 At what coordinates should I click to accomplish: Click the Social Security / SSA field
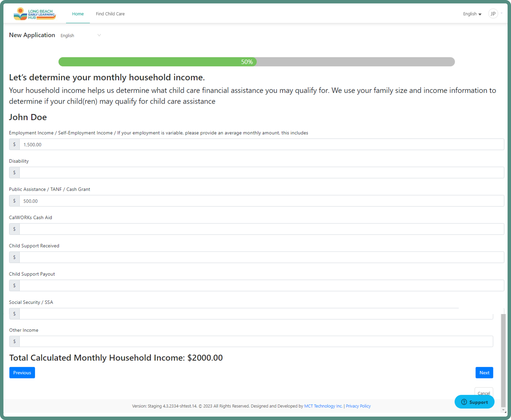[x=256, y=314]
